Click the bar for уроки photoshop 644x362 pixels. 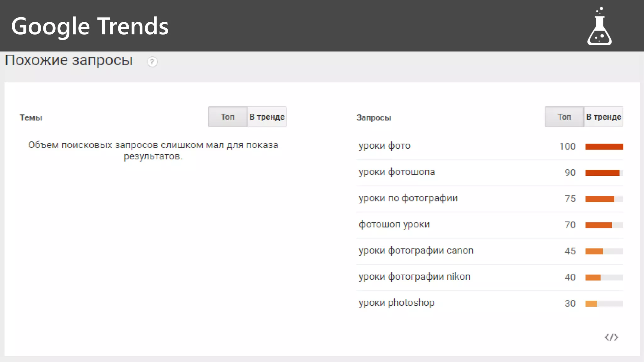tap(604, 304)
